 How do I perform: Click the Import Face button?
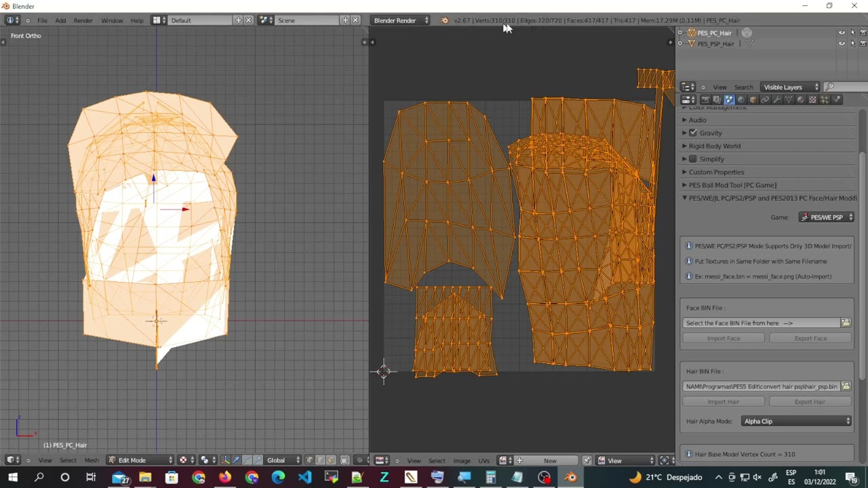pos(724,338)
